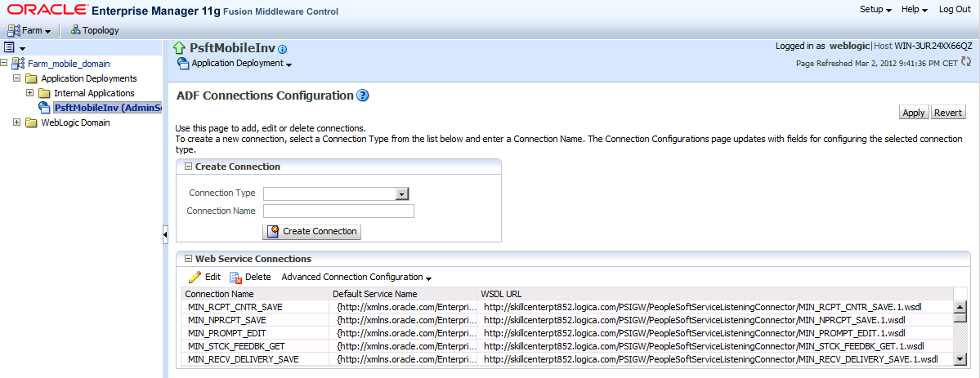Open the Application Deployment menu

point(241,63)
